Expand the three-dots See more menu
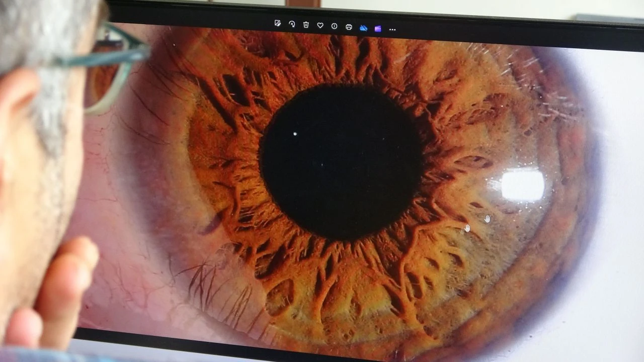The image size is (644, 362). pyautogui.click(x=392, y=30)
